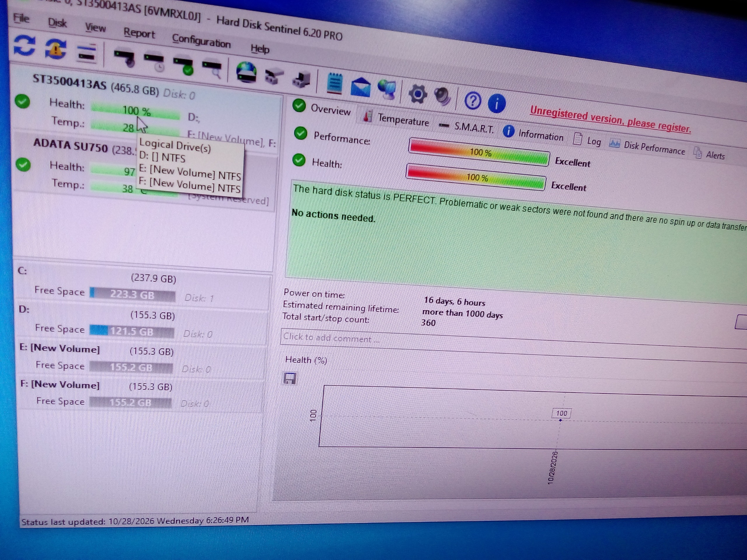
Task: Click the 'Status last updated' status bar text
Action: point(135,521)
